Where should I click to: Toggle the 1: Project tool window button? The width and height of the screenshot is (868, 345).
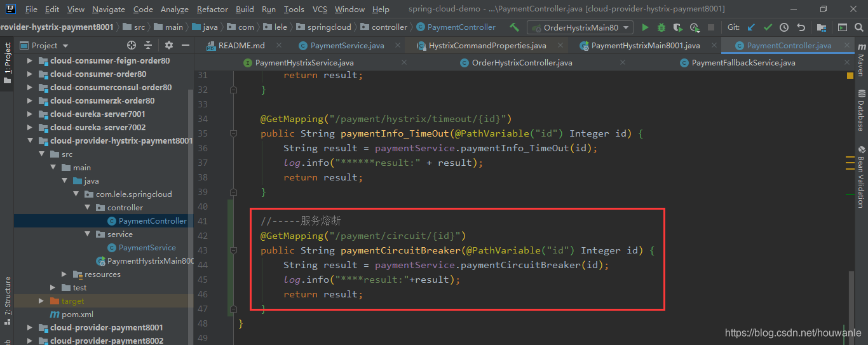coord(7,64)
